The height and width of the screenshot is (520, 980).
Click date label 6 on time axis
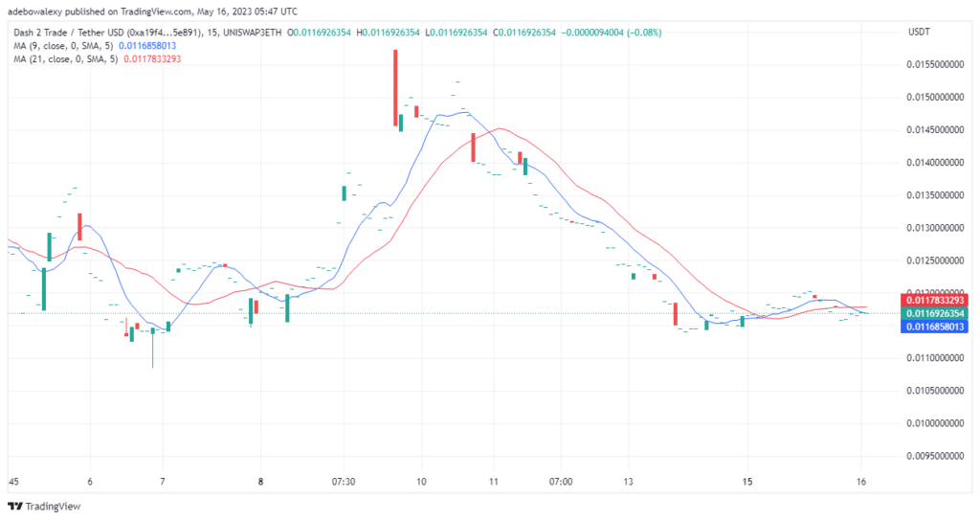[x=90, y=482]
